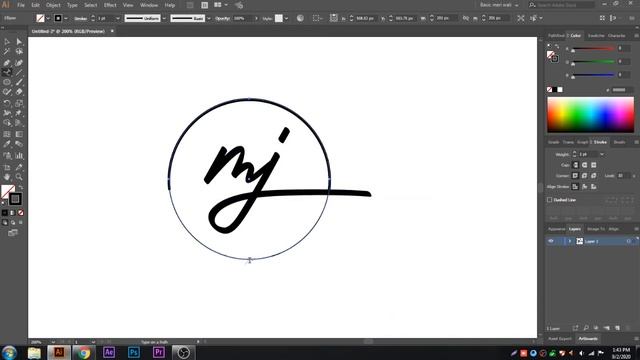The height and width of the screenshot is (360, 640).
Task: Choose Round Join corner option
Action: click(x=584, y=176)
